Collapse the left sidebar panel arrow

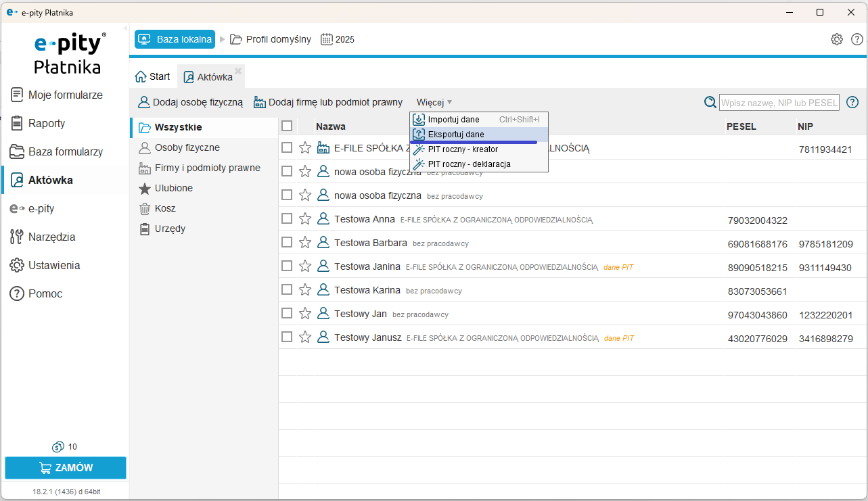(x=125, y=28)
